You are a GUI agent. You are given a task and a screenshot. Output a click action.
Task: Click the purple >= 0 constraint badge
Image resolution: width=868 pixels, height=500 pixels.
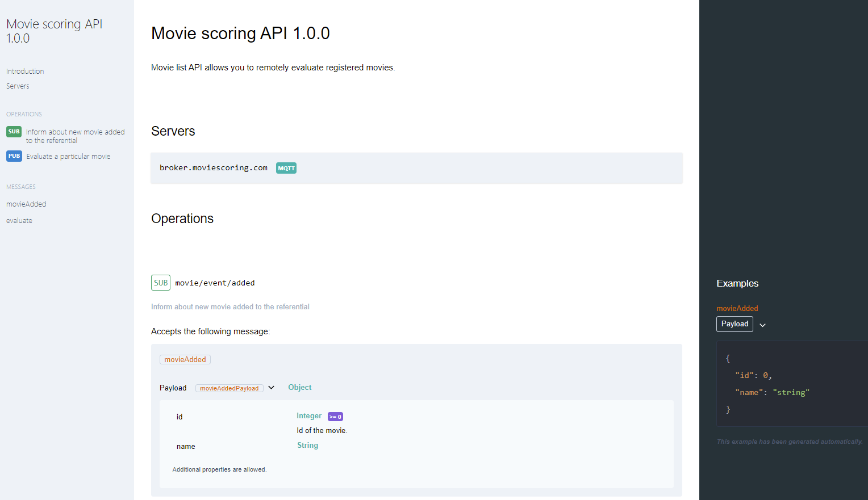335,417
